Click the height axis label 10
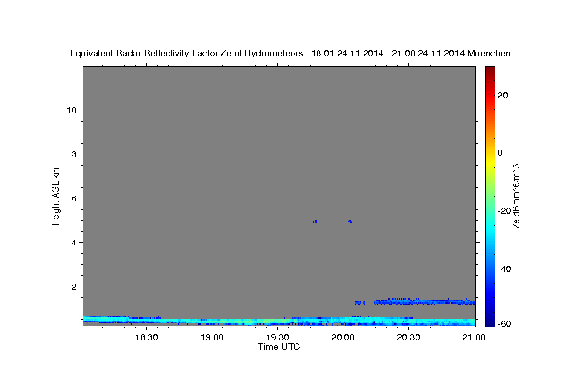Screen dimensions: 588x392 pos(71,110)
